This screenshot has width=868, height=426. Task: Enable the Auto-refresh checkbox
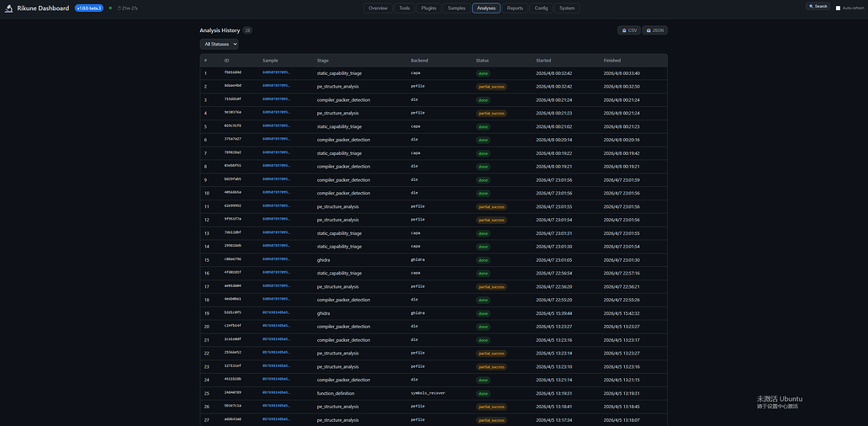(x=838, y=8)
